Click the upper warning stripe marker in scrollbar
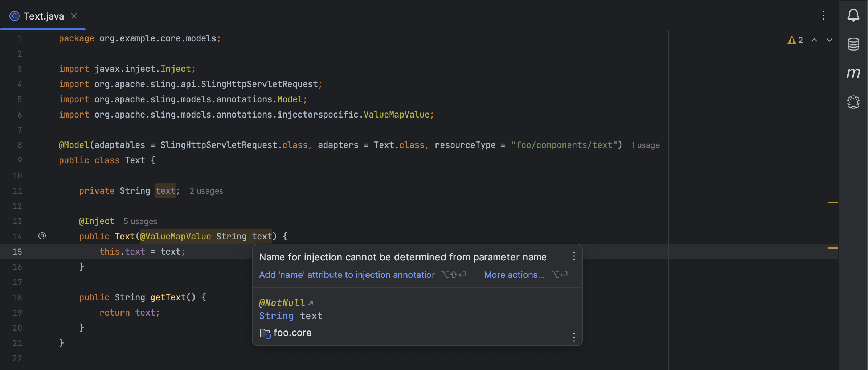The image size is (868, 370). pos(833,202)
